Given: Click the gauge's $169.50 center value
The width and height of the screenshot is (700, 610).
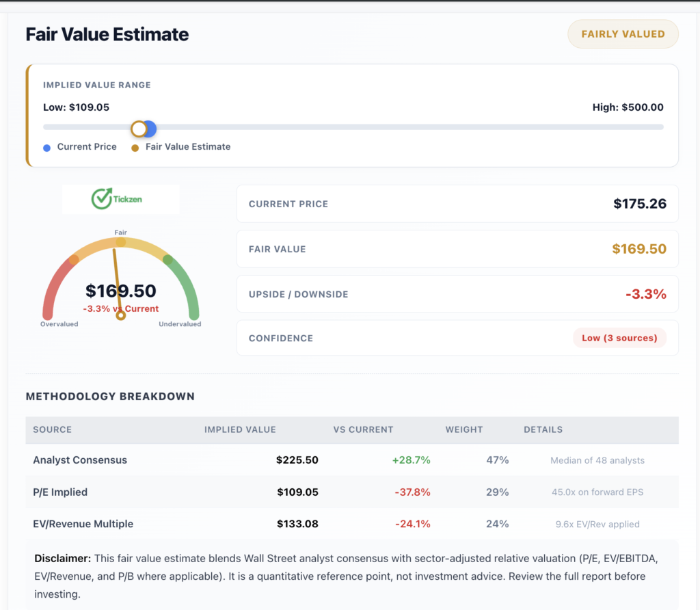Looking at the screenshot, I should (120, 291).
